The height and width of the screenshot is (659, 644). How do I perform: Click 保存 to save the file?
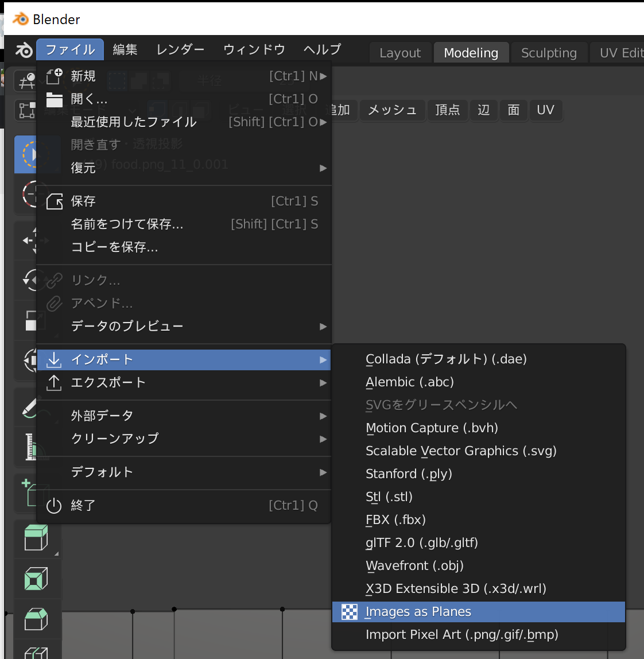pos(184,201)
